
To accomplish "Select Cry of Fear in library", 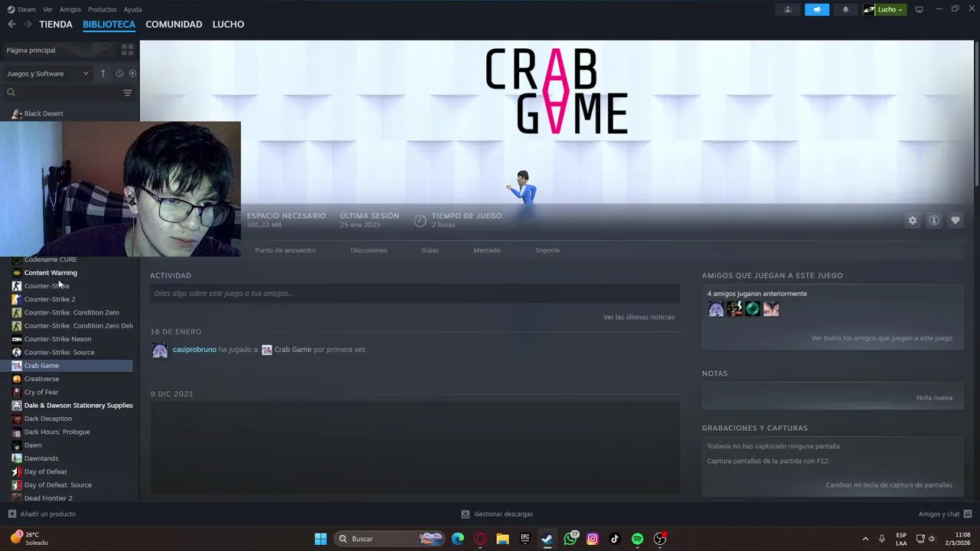I will (x=41, y=392).
